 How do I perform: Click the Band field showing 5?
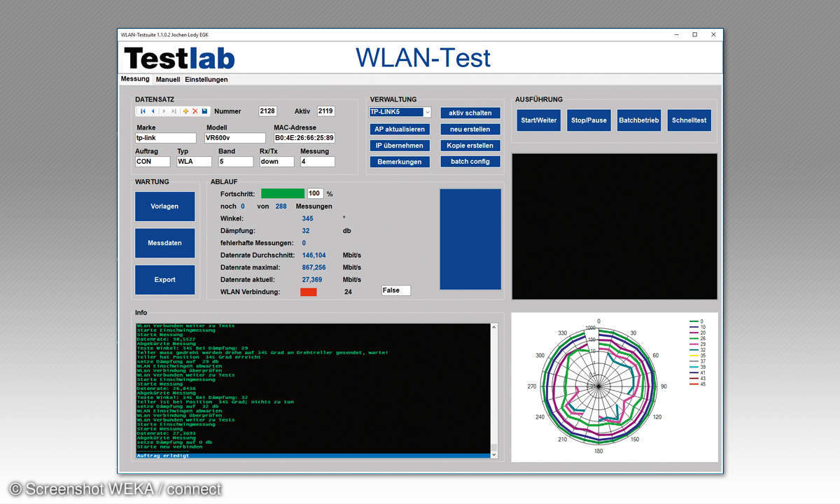236,162
